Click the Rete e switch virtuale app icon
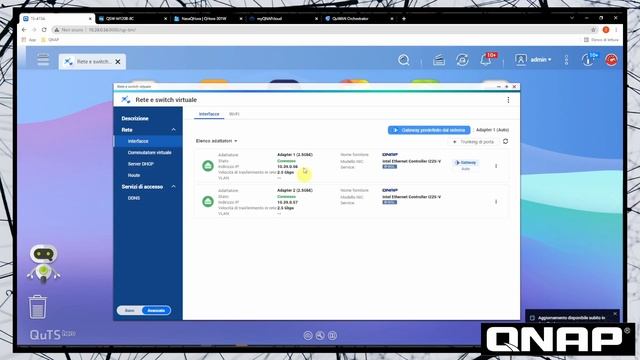The image size is (640, 360). 125,100
